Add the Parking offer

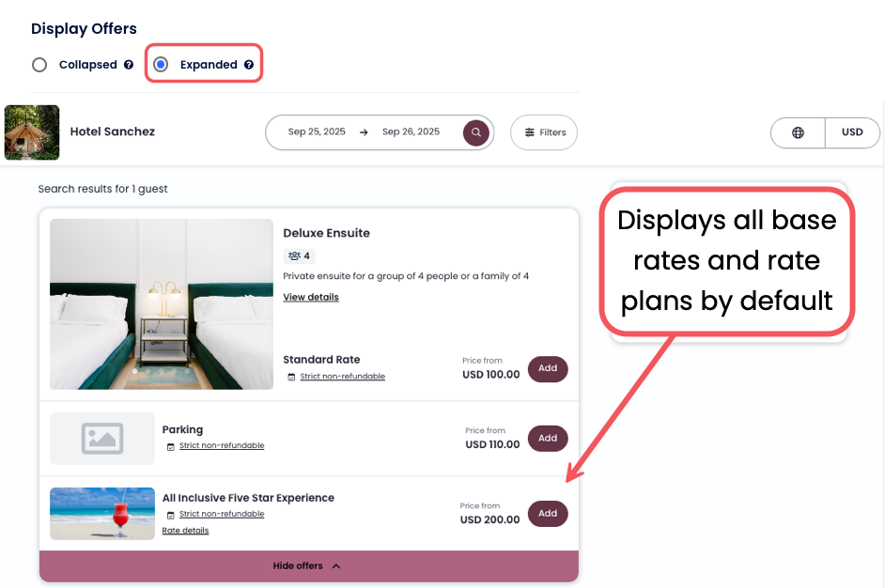point(548,439)
